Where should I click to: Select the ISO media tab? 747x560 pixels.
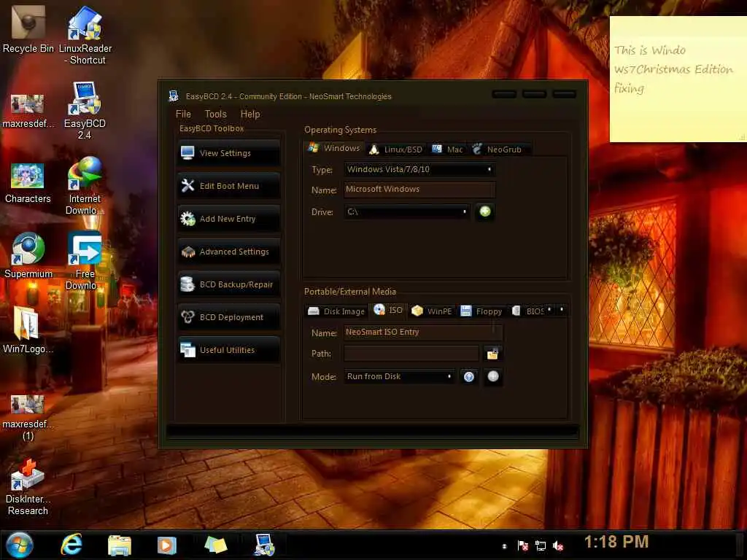pos(388,310)
